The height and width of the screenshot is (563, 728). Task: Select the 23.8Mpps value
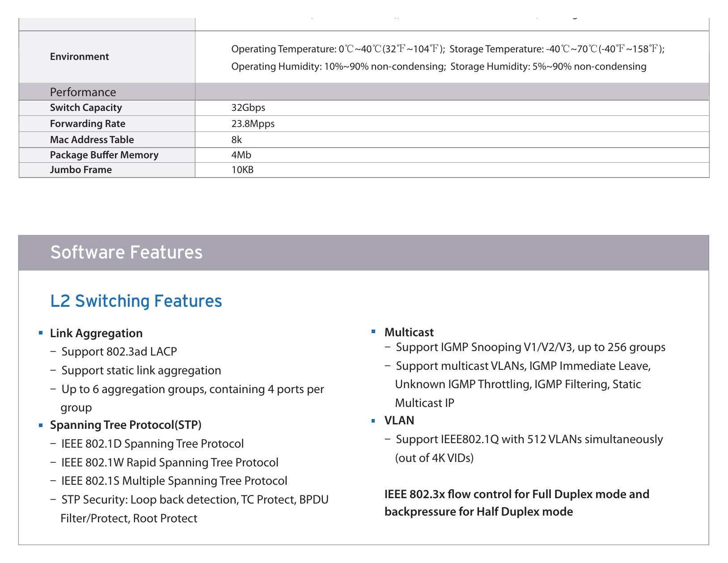[253, 124]
